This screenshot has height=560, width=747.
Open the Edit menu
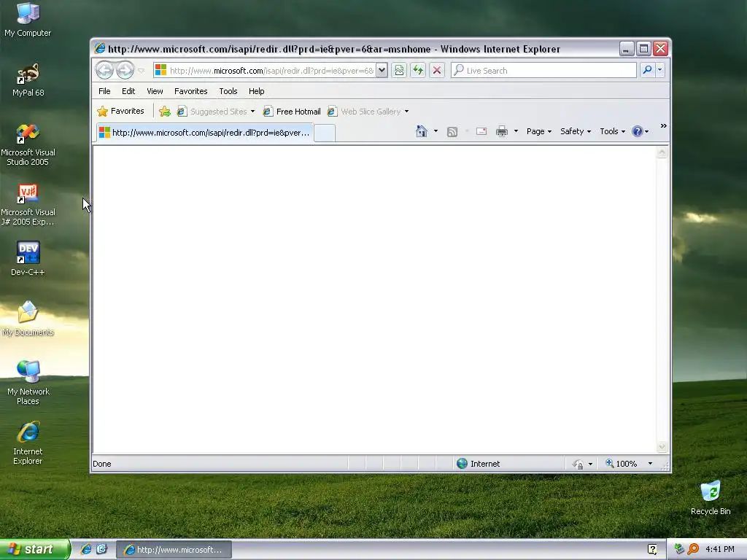click(x=128, y=91)
